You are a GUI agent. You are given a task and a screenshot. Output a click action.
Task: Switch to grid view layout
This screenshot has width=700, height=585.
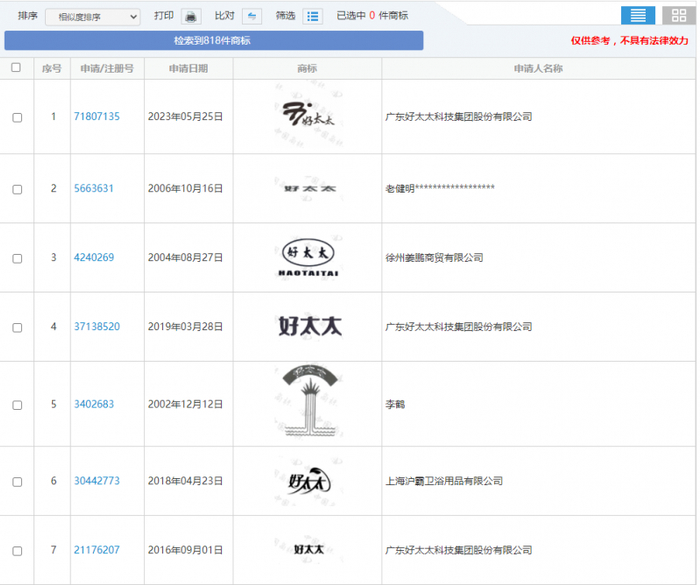[679, 15]
